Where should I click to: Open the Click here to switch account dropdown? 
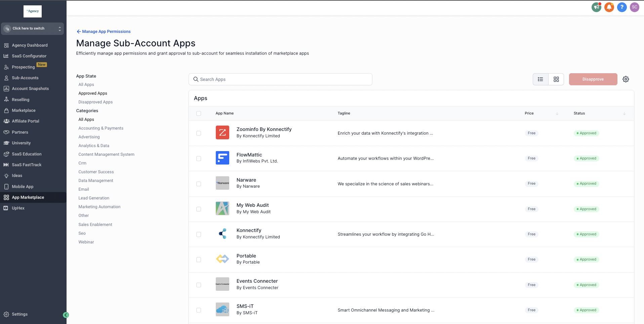click(32, 29)
